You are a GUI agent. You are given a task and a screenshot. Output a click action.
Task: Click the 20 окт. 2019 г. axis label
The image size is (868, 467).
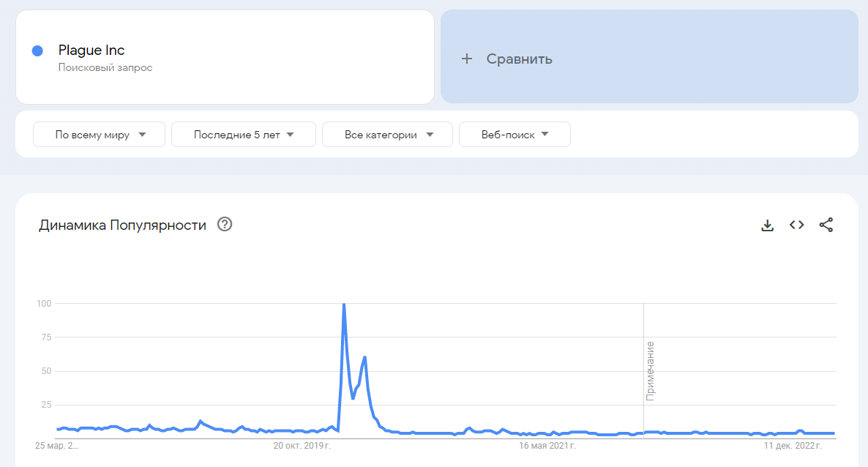[x=302, y=445]
